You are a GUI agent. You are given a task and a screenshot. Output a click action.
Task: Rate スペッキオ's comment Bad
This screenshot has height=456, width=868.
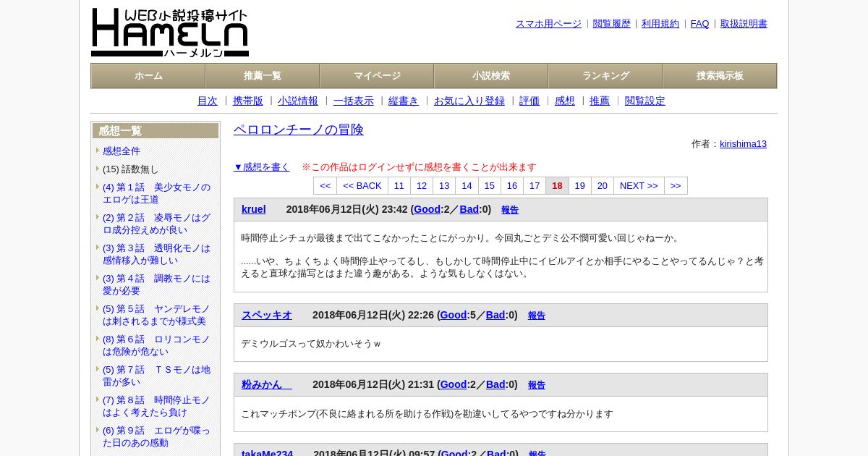coord(495,315)
